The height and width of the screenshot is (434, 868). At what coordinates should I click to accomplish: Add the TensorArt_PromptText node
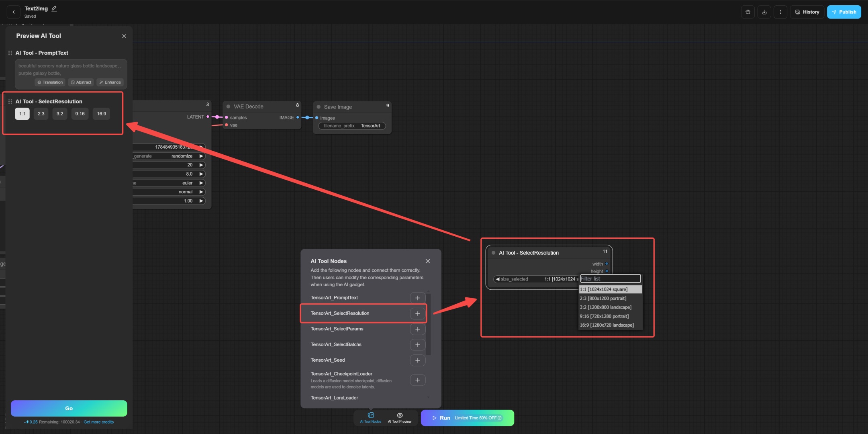pyautogui.click(x=417, y=298)
